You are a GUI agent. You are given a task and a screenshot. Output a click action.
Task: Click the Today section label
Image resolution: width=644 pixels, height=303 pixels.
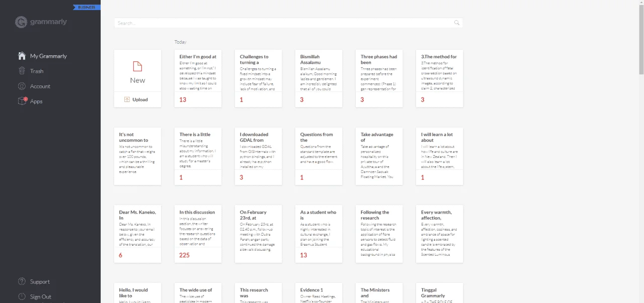coord(180,42)
